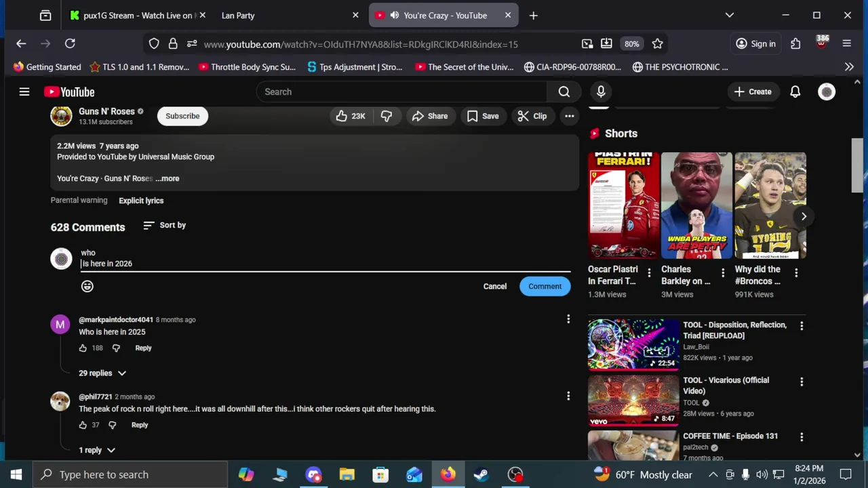
Task: Expand 29 replies thread
Action: (x=102, y=373)
